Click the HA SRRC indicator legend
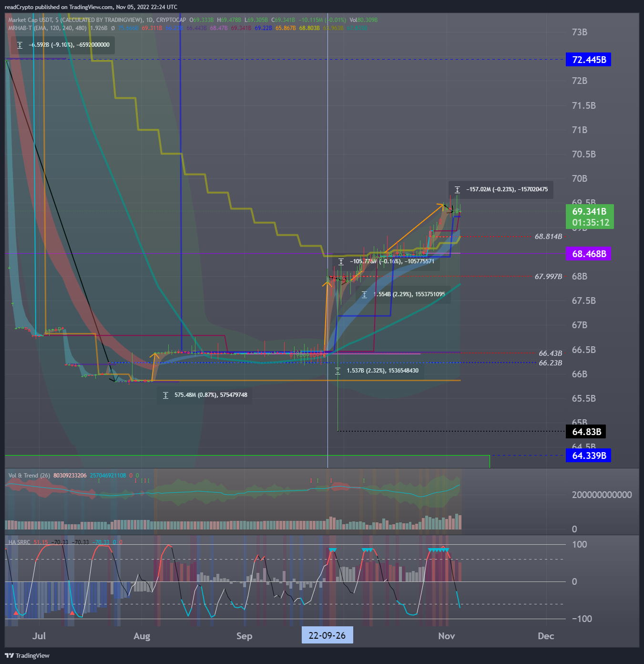 [19, 542]
